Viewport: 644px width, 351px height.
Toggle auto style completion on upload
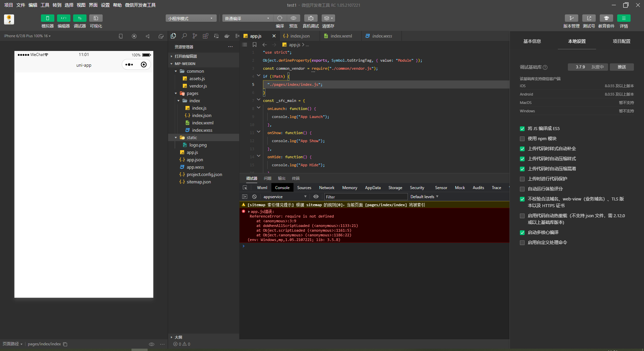[522, 149]
